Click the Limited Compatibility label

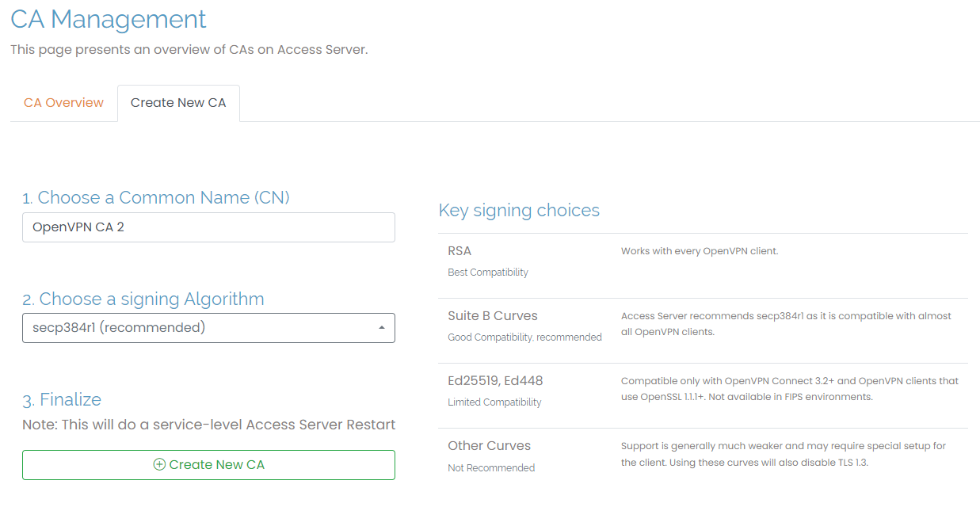pos(494,402)
